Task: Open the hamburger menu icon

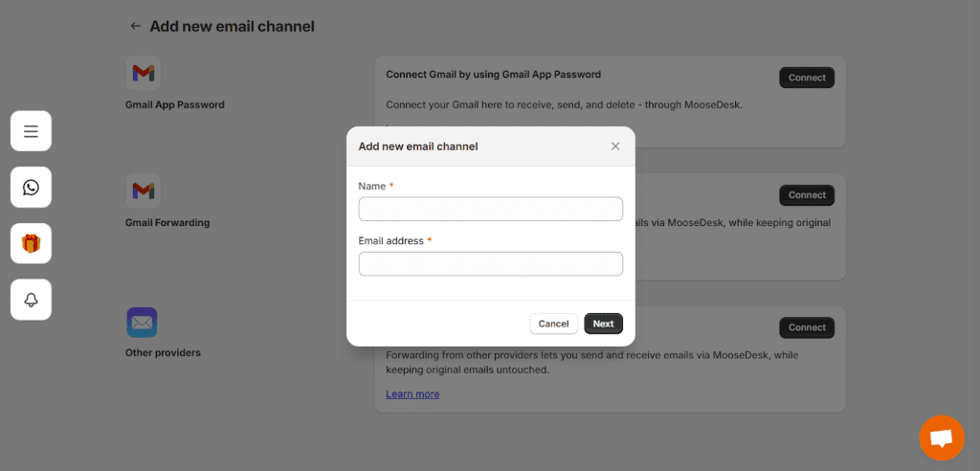Action: tap(31, 131)
